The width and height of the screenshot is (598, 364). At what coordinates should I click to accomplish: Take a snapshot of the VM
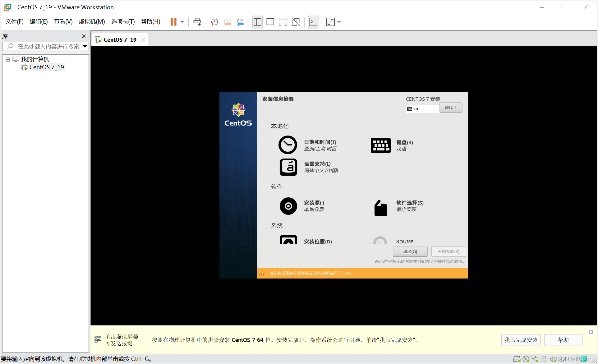point(214,22)
